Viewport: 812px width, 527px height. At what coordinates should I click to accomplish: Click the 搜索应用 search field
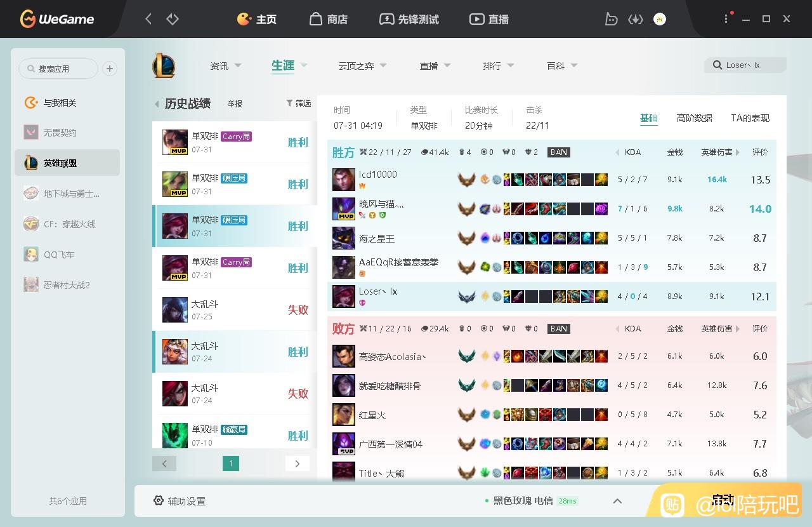tap(58, 69)
